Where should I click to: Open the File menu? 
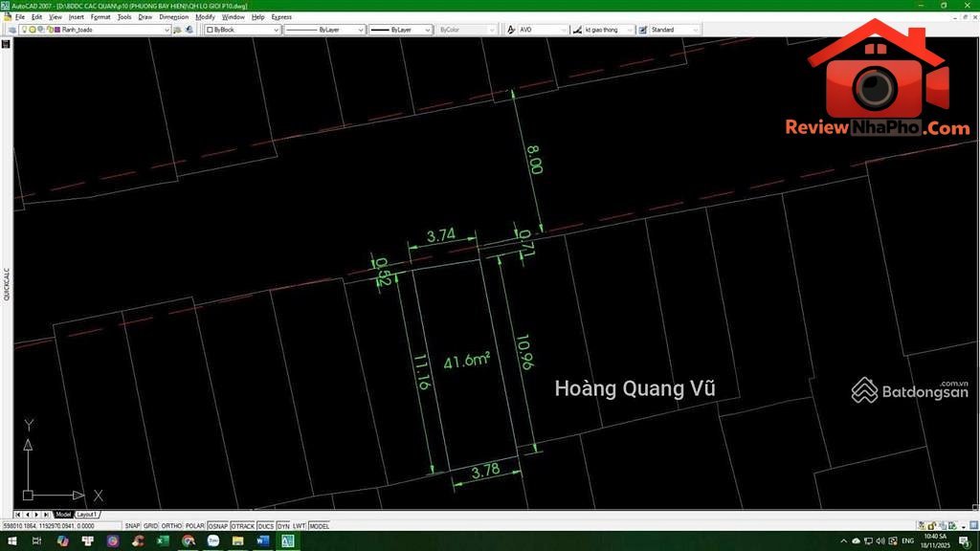[20, 17]
